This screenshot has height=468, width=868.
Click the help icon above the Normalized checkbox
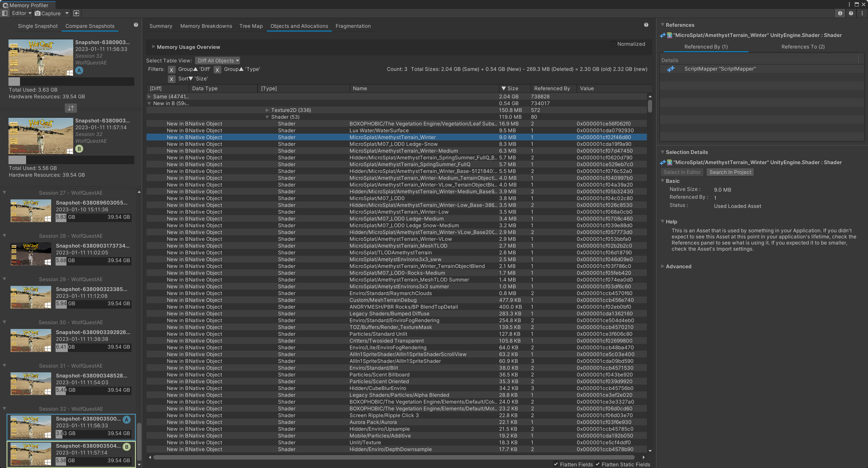646,25
